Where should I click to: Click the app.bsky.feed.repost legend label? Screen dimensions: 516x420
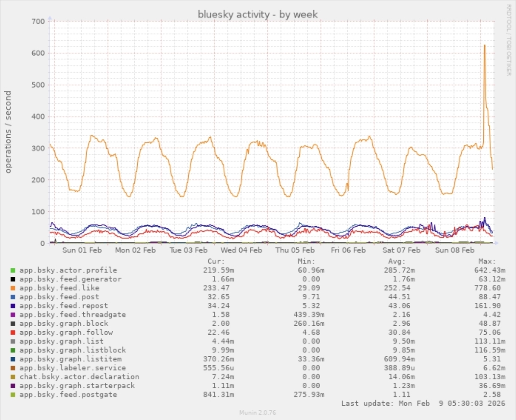pos(64,306)
